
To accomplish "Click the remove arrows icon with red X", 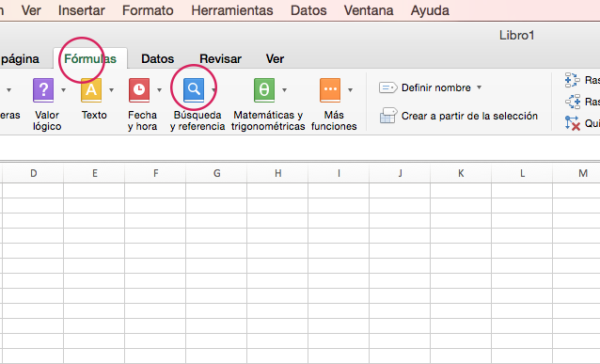I will tap(573, 123).
